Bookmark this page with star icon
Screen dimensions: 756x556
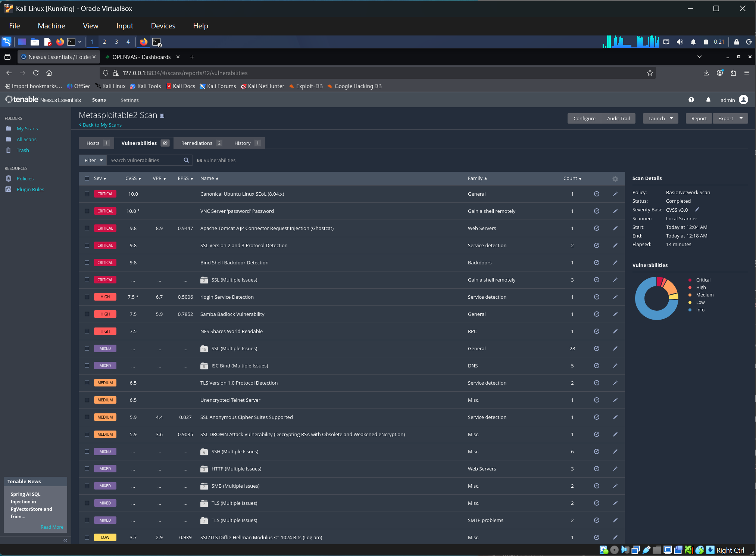point(650,73)
